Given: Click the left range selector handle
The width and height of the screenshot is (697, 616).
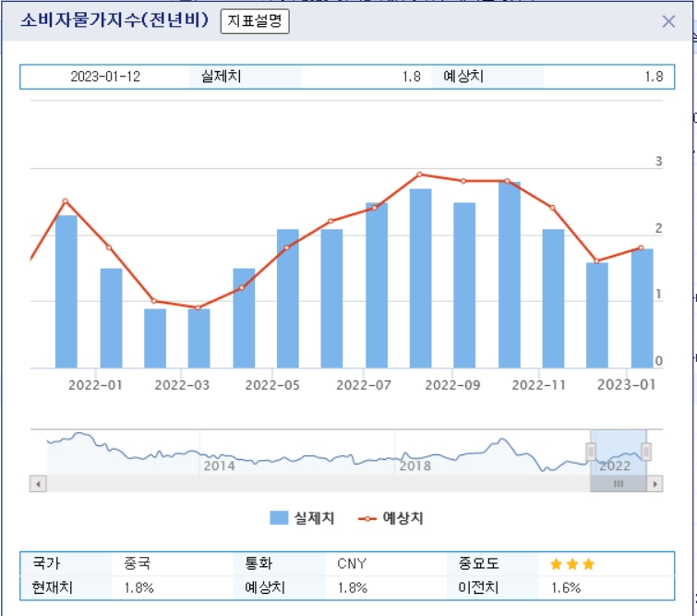Looking at the screenshot, I should (x=590, y=452).
